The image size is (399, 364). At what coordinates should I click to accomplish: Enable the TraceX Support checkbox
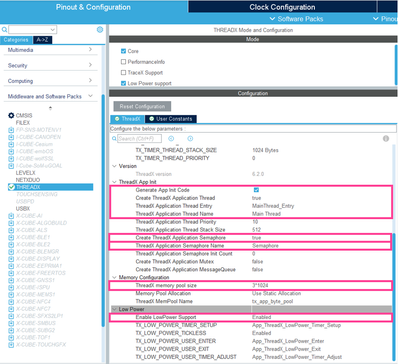(x=123, y=72)
